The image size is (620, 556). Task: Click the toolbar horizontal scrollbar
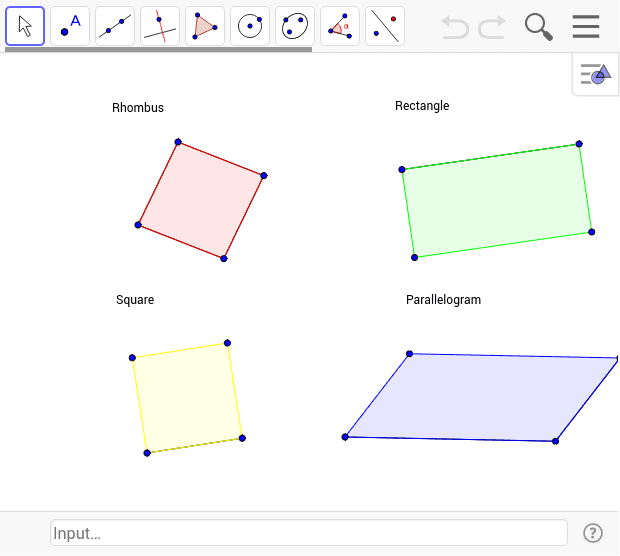[x=158, y=49]
